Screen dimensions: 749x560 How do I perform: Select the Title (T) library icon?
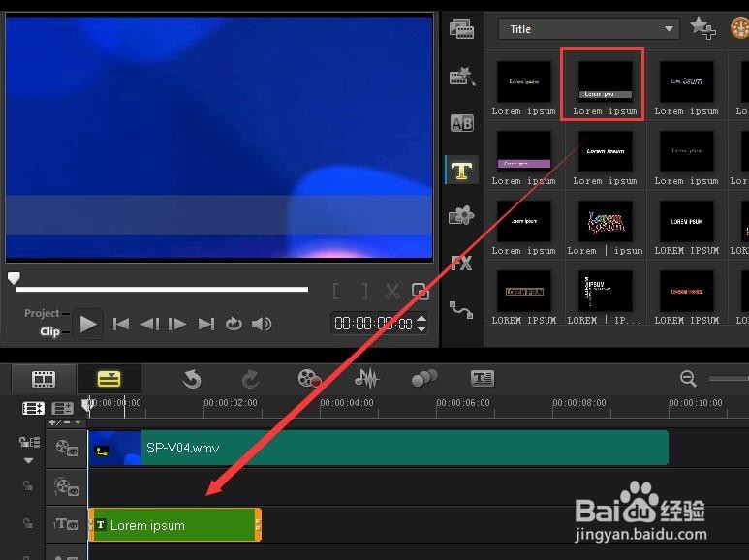click(461, 171)
